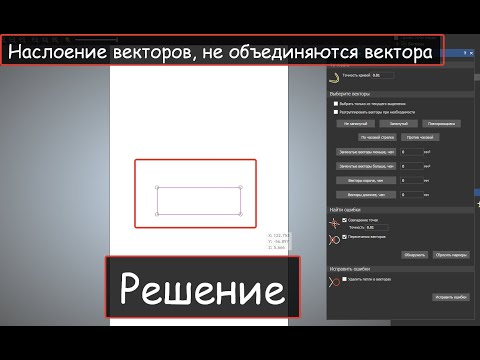Click the help question-mark icon in panel header

pos(465,53)
